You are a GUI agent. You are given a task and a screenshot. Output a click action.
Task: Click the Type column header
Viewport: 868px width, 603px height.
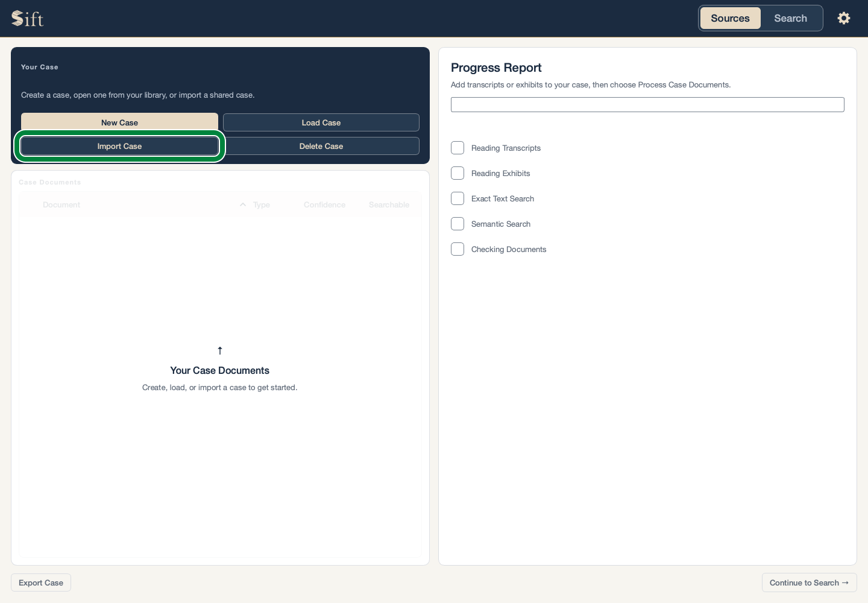point(262,205)
